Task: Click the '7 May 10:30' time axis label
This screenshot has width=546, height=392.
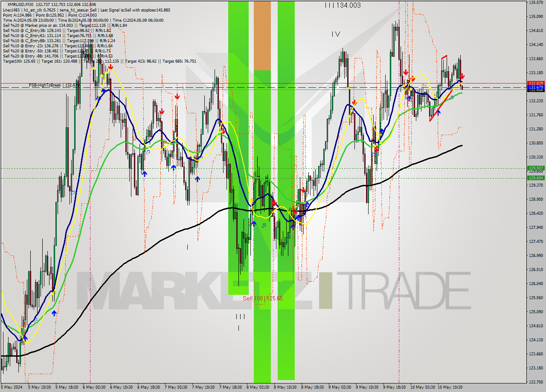Action: click(x=203, y=387)
